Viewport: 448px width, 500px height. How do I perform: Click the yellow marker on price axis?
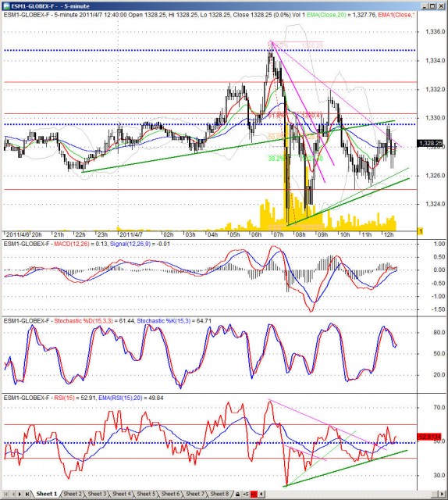point(420,231)
